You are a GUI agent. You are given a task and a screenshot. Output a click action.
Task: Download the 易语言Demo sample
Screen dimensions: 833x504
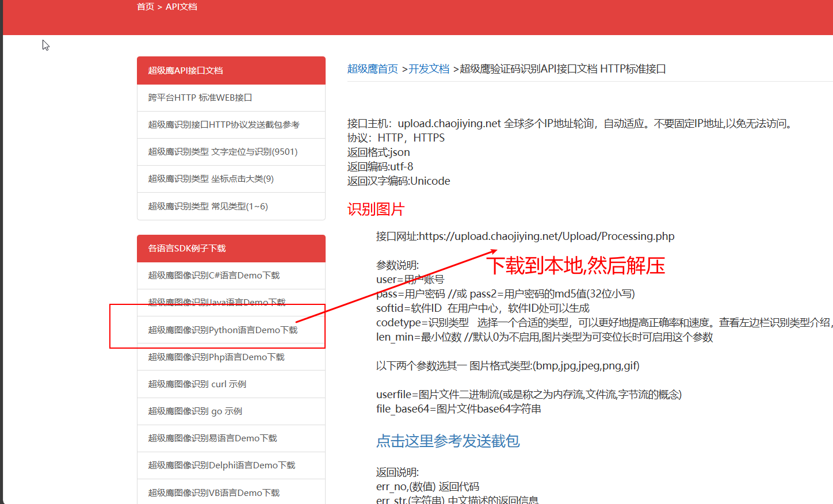click(x=212, y=438)
